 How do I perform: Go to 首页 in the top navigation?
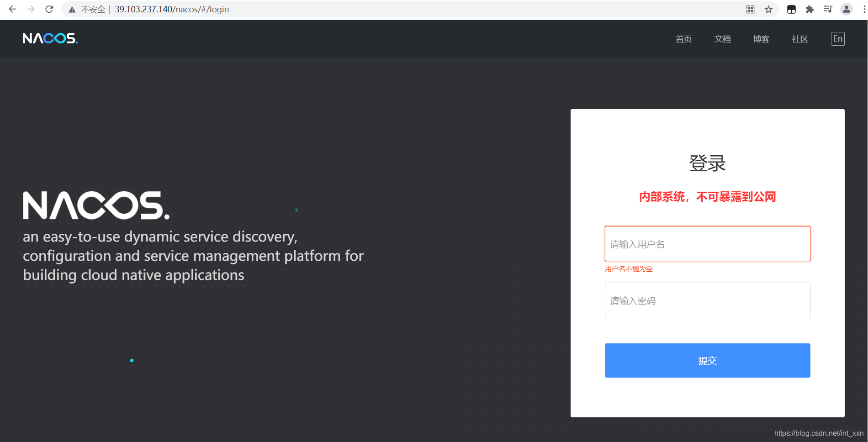point(683,39)
